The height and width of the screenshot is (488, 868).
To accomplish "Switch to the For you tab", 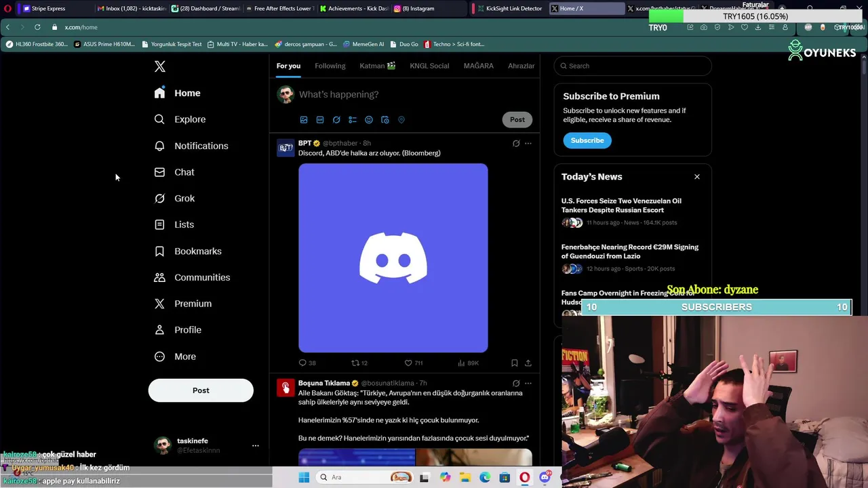I will [x=288, y=66].
